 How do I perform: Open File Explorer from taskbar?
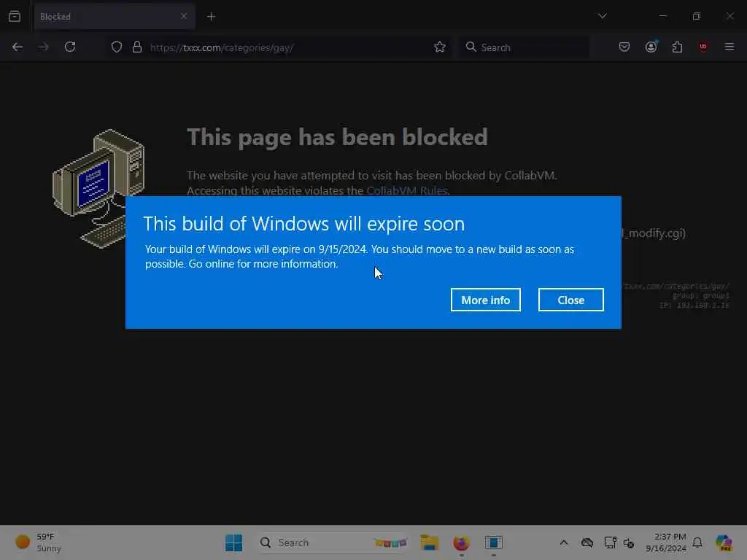click(429, 542)
